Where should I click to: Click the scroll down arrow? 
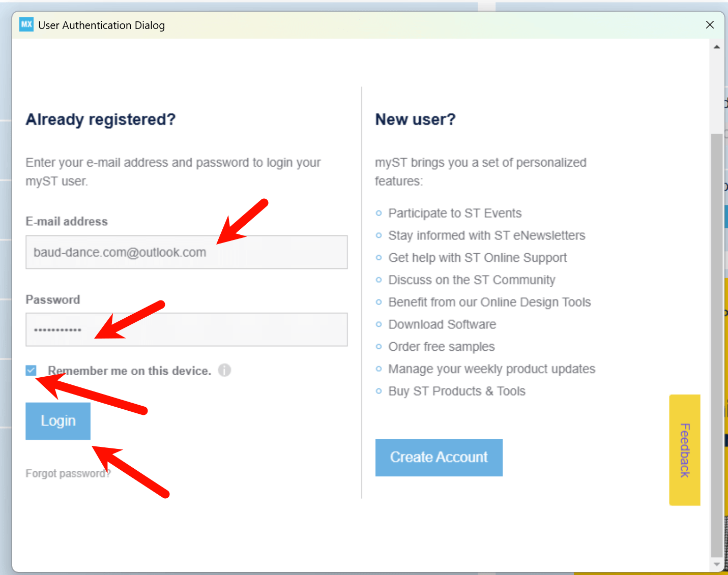pos(716,564)
